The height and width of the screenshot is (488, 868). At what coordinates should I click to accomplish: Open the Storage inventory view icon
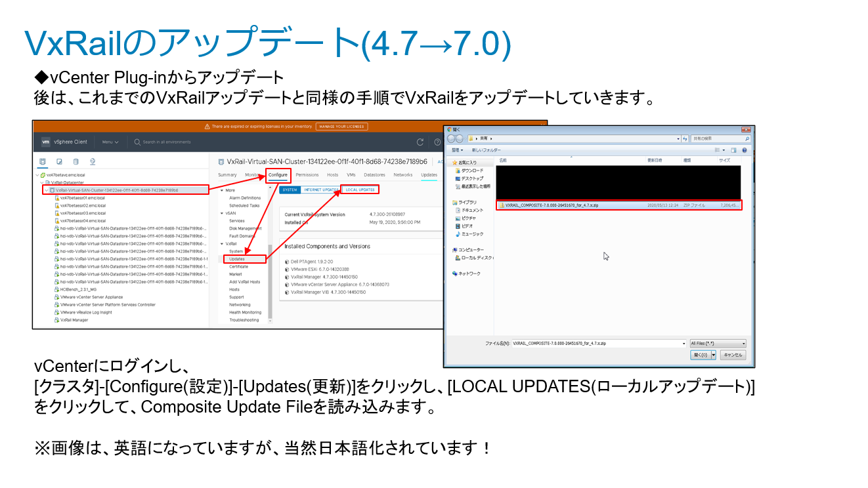[76, 161]
